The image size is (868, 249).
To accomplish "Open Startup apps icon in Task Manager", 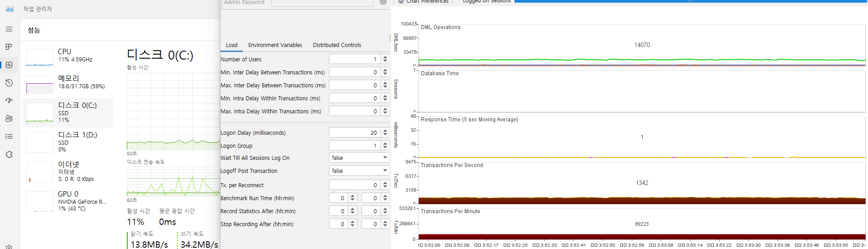I will (x=9, y=101).
